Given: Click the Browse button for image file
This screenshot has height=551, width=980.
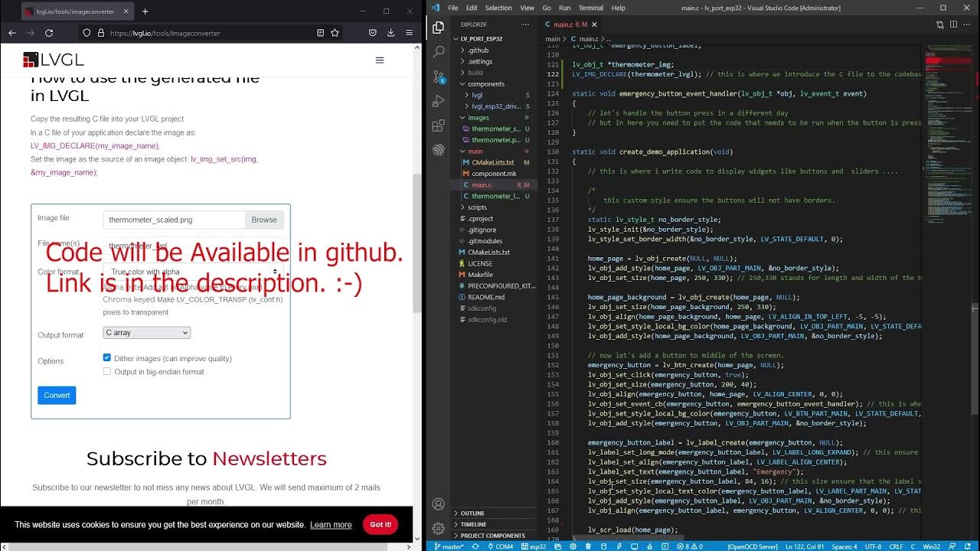Looking at the screenshot, I should pyautogui.click(x=264, y=220).
